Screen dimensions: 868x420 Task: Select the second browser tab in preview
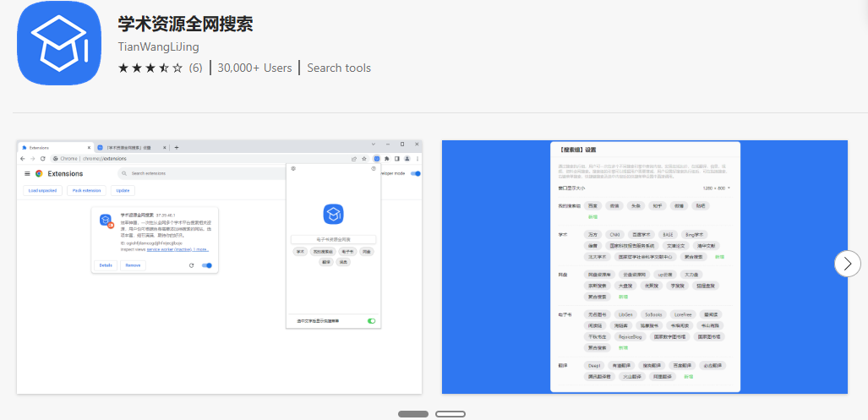[131, 148]
